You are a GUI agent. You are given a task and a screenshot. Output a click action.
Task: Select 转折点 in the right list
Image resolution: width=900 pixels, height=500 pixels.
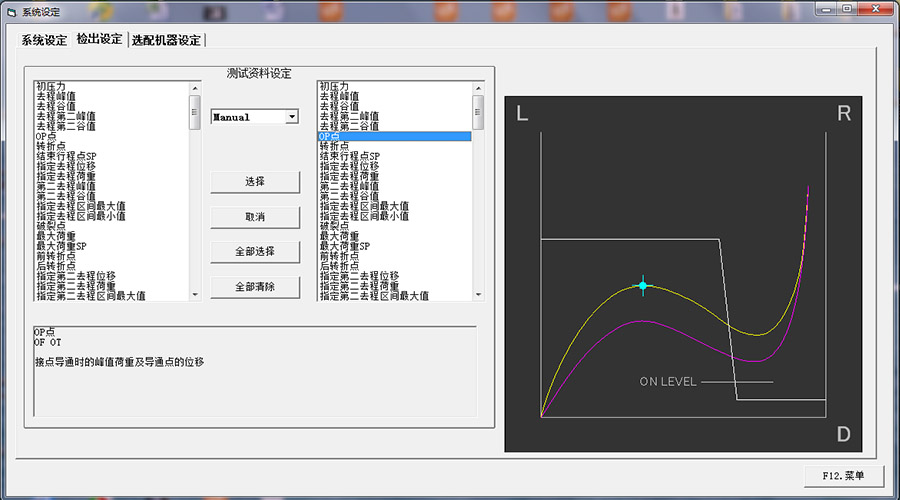pyautogui.click(x=334, y=146)
